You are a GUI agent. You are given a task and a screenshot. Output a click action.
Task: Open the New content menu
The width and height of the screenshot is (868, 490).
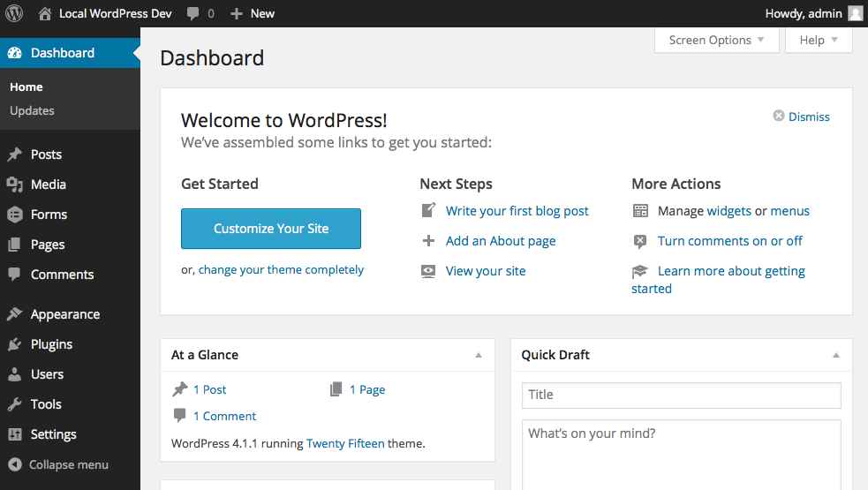click(253, 14)
